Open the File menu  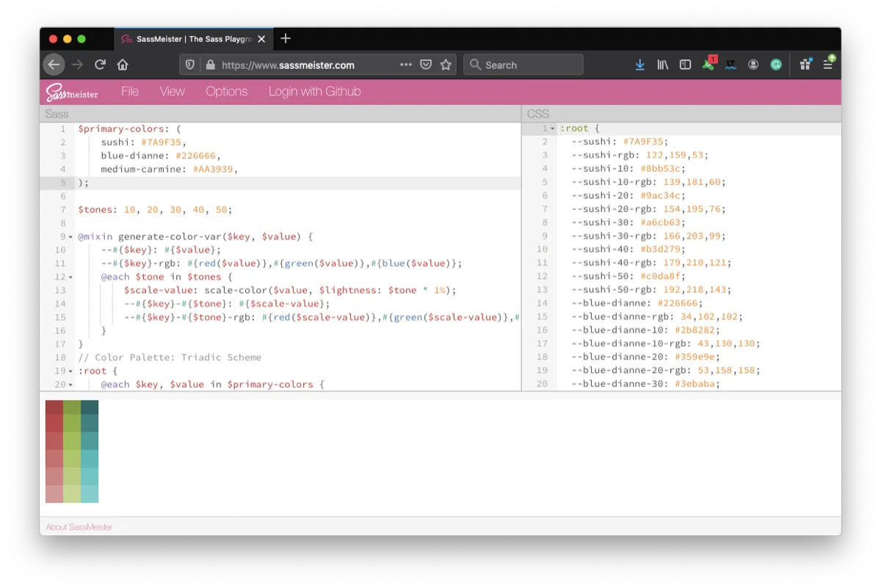click(130, 92)
